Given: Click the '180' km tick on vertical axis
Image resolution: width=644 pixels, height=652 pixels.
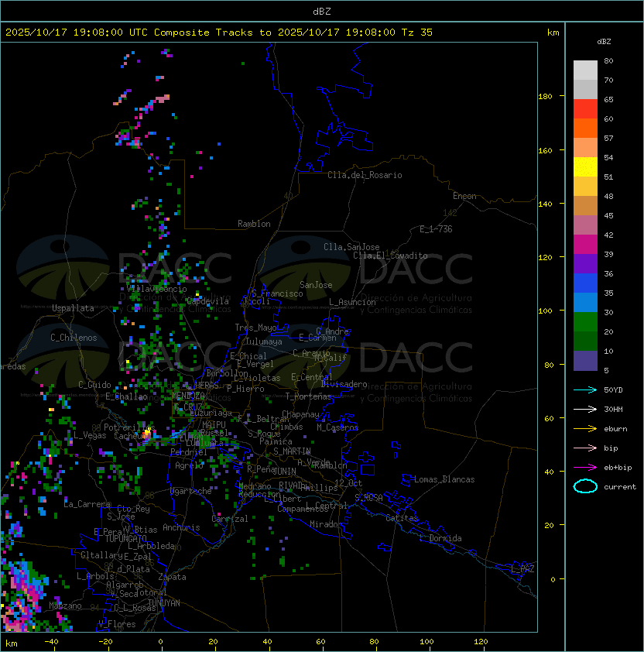Looking at the screenshot, I should click(x=545, y=97).
